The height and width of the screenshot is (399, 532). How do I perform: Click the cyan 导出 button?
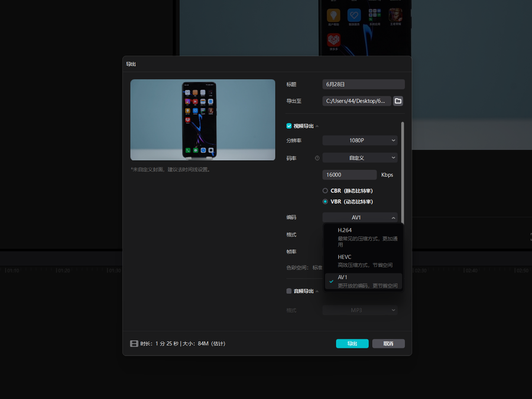pos(352,343)
